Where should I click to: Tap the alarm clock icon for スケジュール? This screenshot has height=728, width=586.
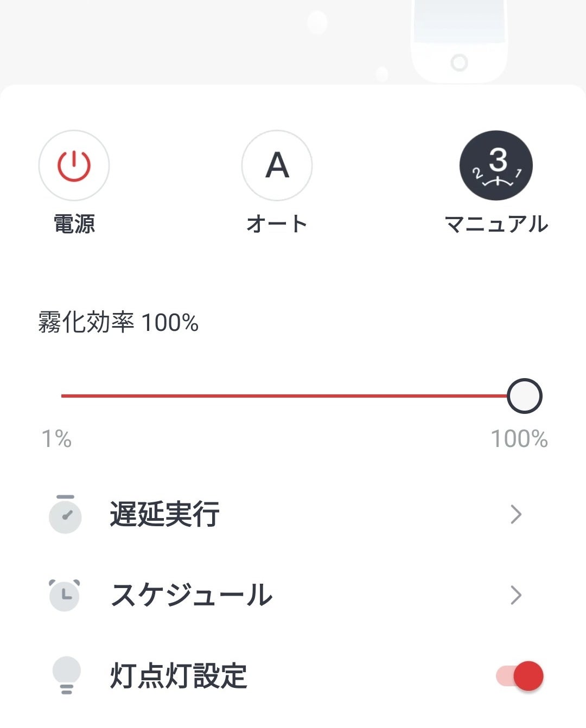(x=65, y=595)
